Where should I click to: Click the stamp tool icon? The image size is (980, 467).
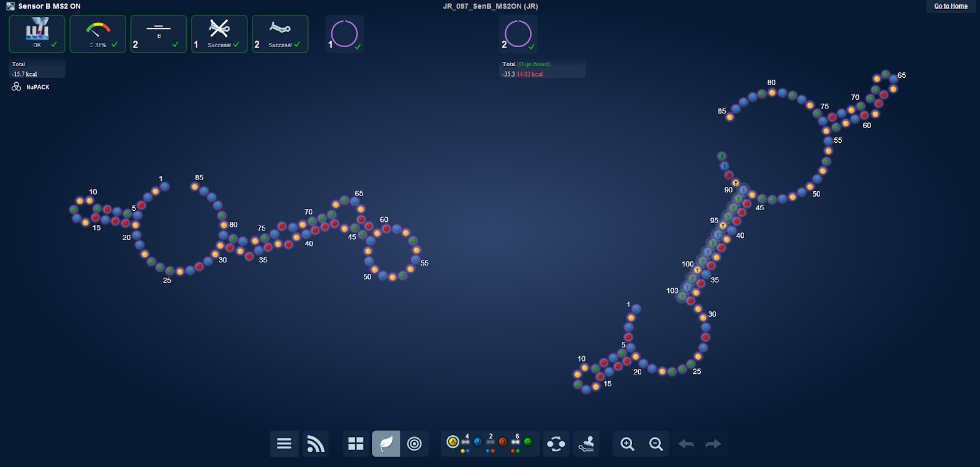pos(586,444)
